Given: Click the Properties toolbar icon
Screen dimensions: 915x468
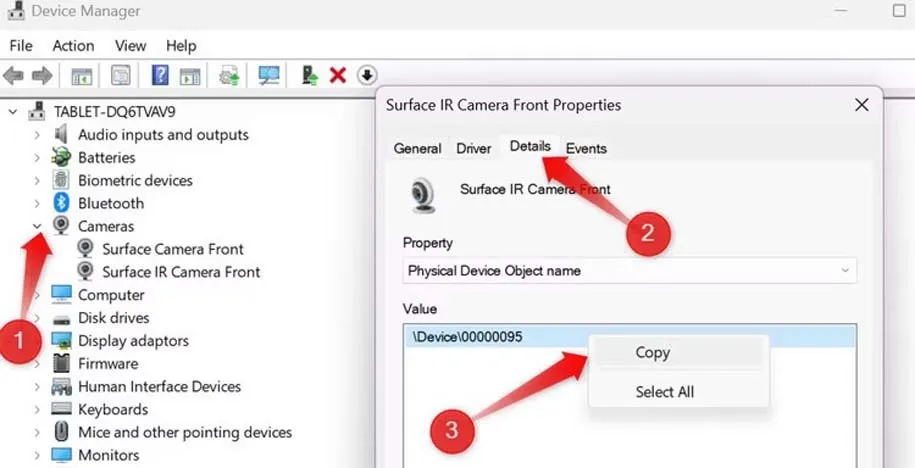Looking at the screenshot, I should coord(120,76).
